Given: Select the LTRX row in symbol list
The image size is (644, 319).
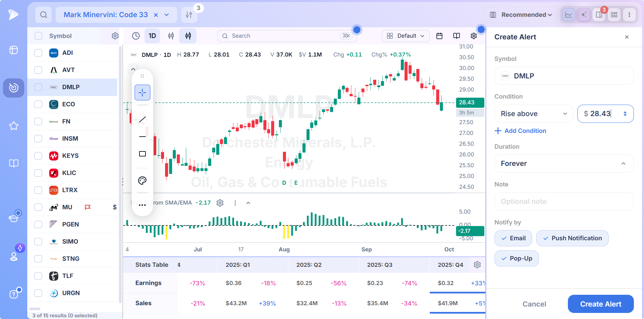Looking at the screenshot, I should (72, 190).
